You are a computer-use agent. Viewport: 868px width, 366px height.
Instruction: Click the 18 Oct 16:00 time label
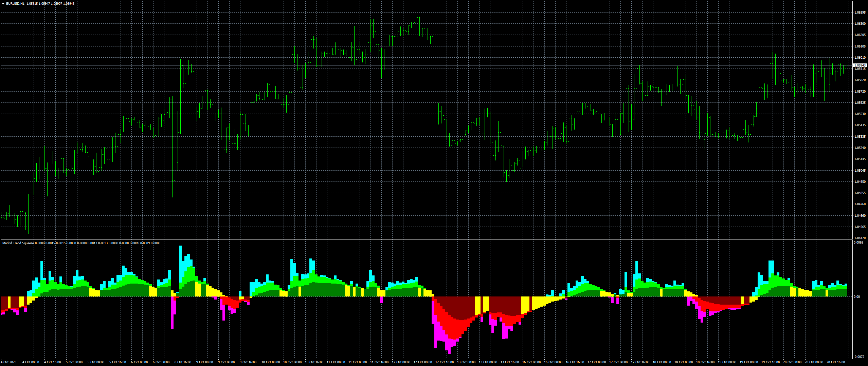pos(705,362)
